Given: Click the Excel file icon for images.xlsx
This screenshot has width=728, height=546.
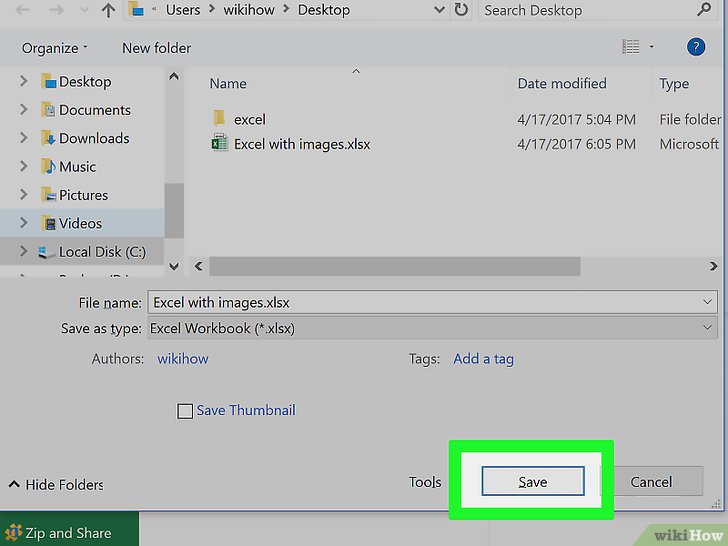Looking at the screenshot, I should pos(220,143).
